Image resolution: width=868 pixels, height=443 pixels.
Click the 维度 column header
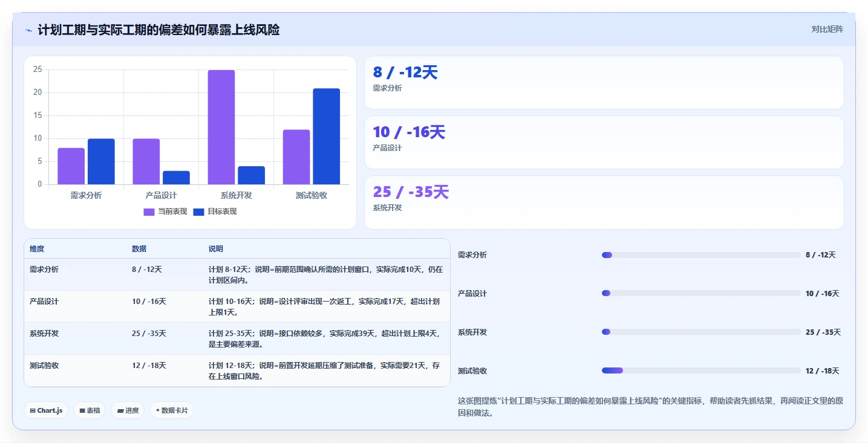(37, 249)
